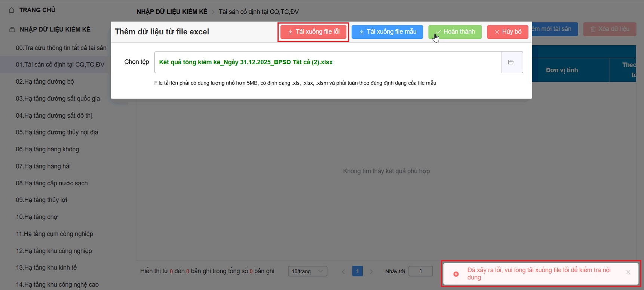The image size is (644, 290).
Task: Go to the next page arrow
Action: coord(371,271)
